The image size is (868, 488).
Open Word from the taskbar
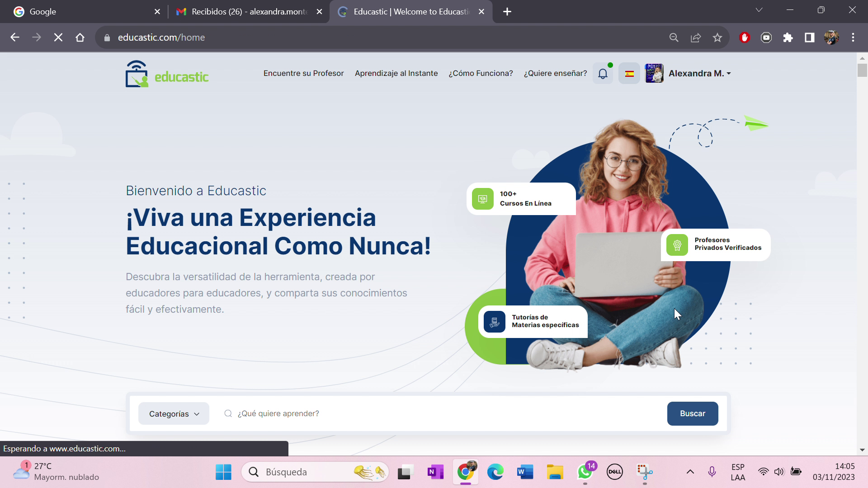pyautogui.click(x=525, y=472)
